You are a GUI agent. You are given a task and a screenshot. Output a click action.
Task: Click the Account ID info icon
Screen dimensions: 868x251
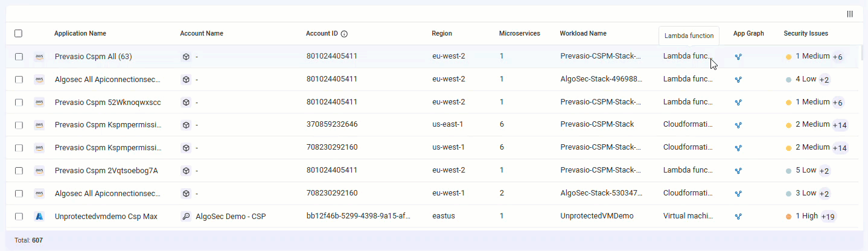pos(344,34)
